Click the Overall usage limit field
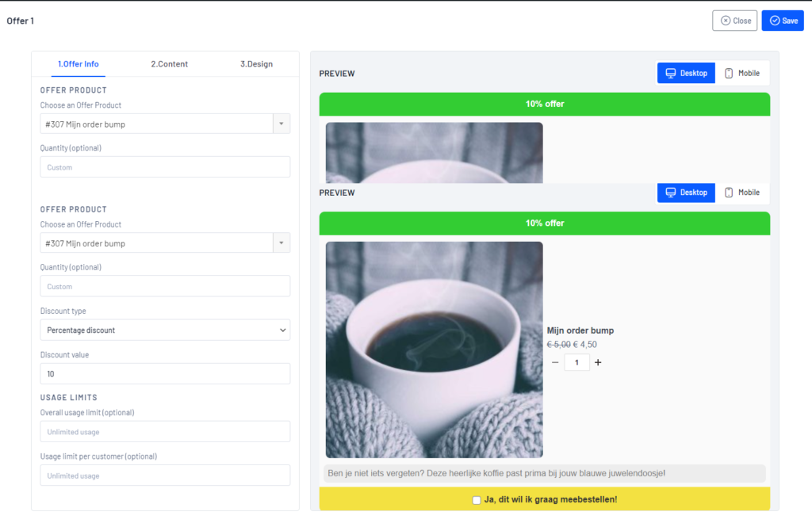The height and width of the screenshot is (527, 812). click(x=165, y=432)
